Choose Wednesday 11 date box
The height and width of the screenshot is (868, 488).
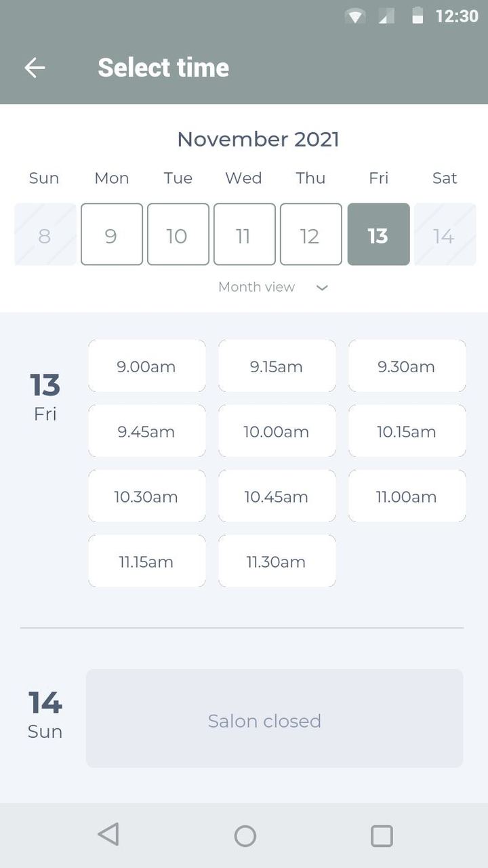coord(244,235)
